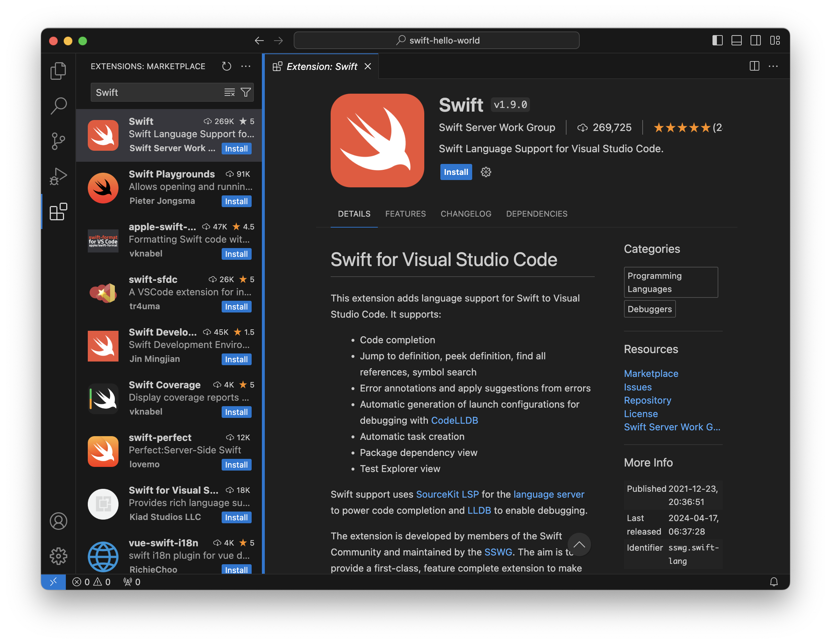Open the extensions filter menu
The height and width of the screenshot is (644, 831).
click(x=246, y=93)
